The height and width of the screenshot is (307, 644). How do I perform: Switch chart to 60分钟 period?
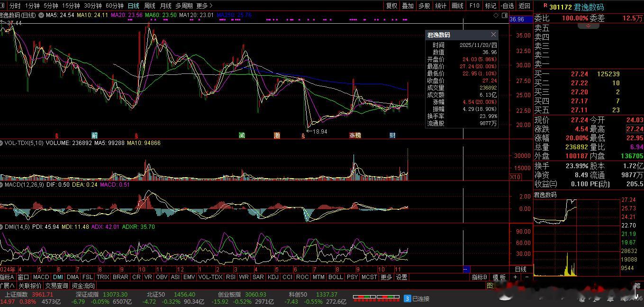(114, 6)
